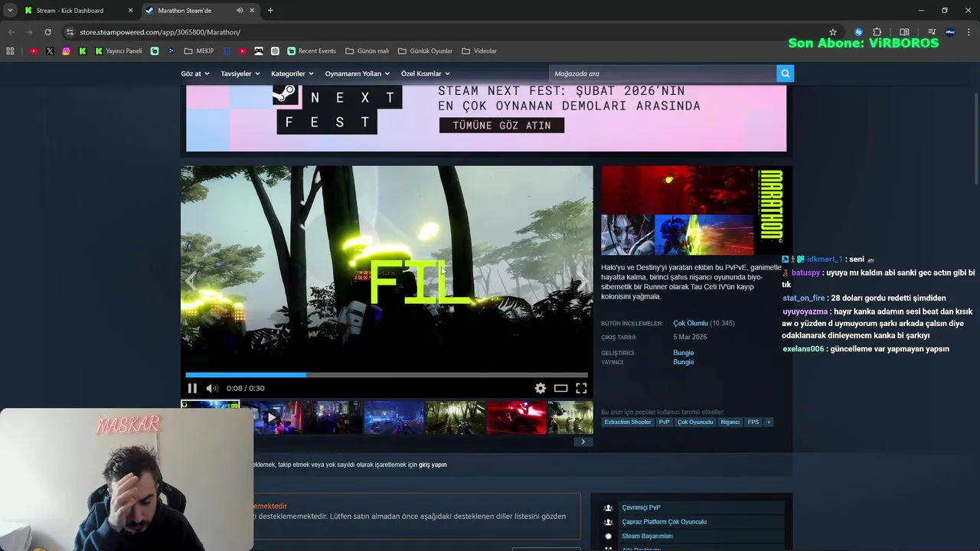Open the ChatGPT bookmark icon
Screen dimensions: 980x551
point(275,51)
